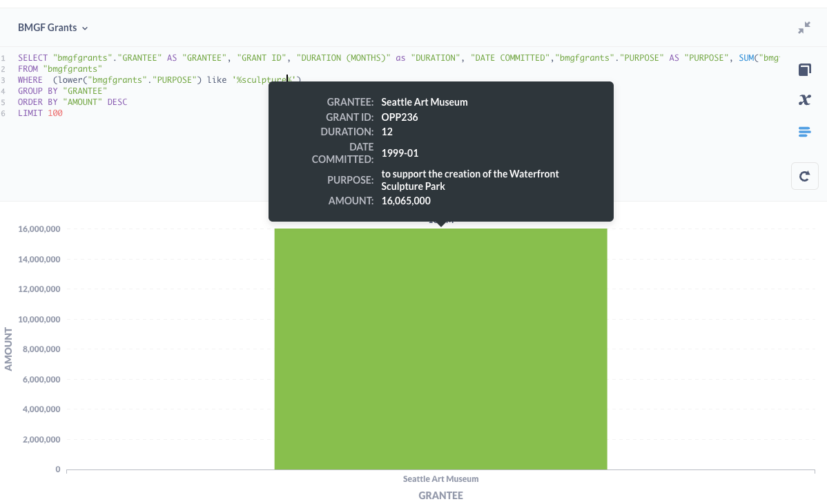The height and width of the screenshot is (504, 827).
Task: Open the BMGF Grants database dropdown
Action: tap(53, 28)
